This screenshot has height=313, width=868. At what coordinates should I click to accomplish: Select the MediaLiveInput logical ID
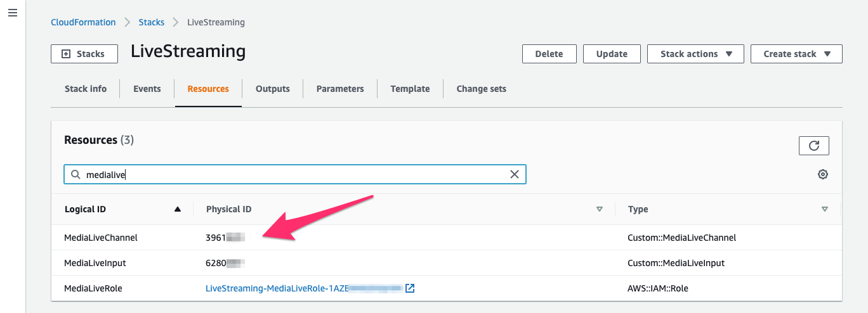pos(95,263)
